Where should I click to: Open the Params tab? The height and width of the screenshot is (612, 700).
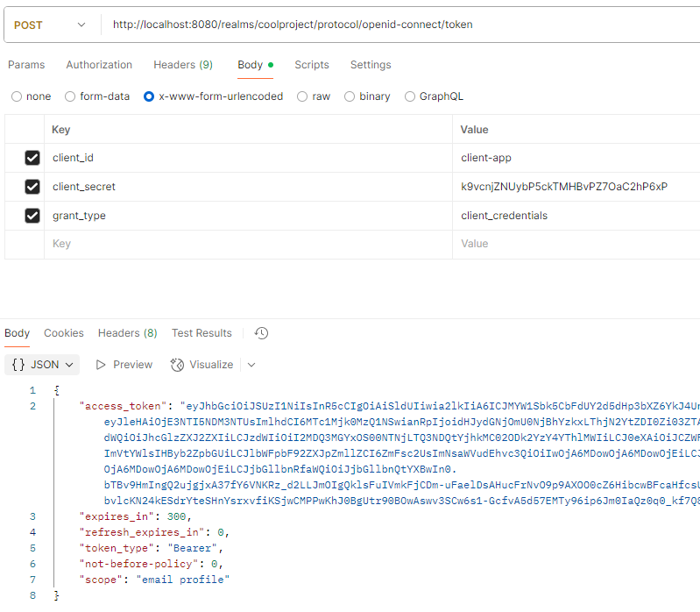tap(26, 65)
